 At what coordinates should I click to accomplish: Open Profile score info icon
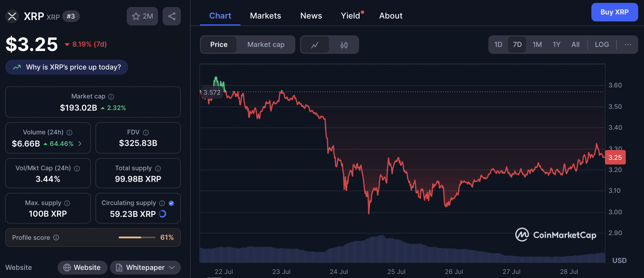click(56, 237)
